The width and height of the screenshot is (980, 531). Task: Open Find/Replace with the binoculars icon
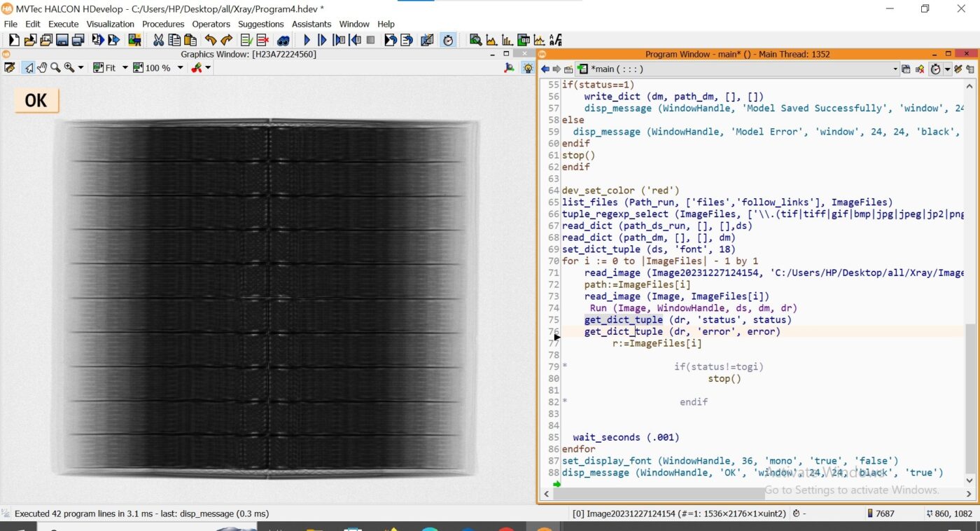tap(283, 40)
